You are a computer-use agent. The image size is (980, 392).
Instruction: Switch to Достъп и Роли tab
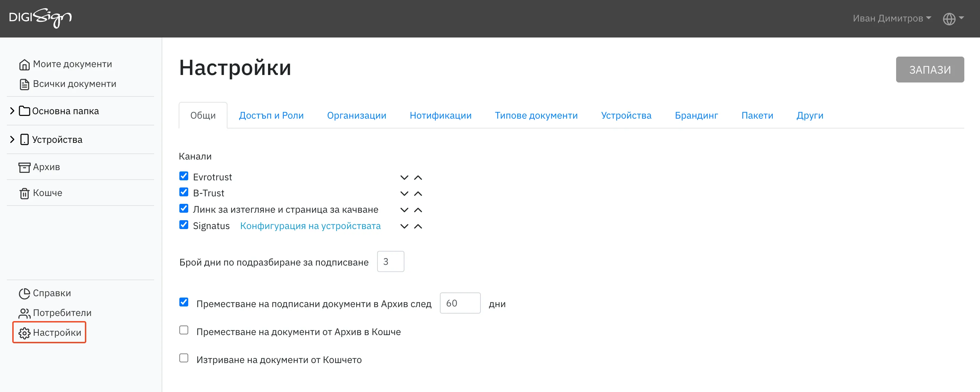[x=271, y=115]
